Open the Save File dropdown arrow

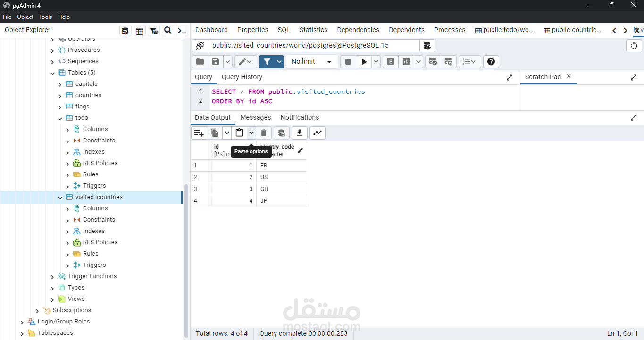pyautogui.click(x=228, y=61)
